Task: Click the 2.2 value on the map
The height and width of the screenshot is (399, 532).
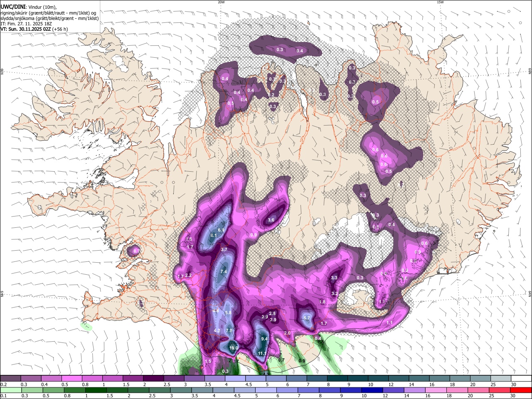Action: [188, 276]
